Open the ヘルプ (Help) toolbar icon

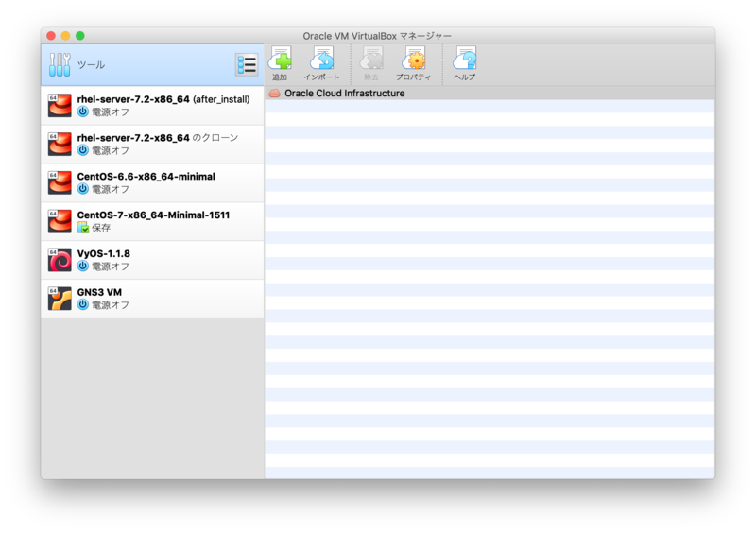465,63
